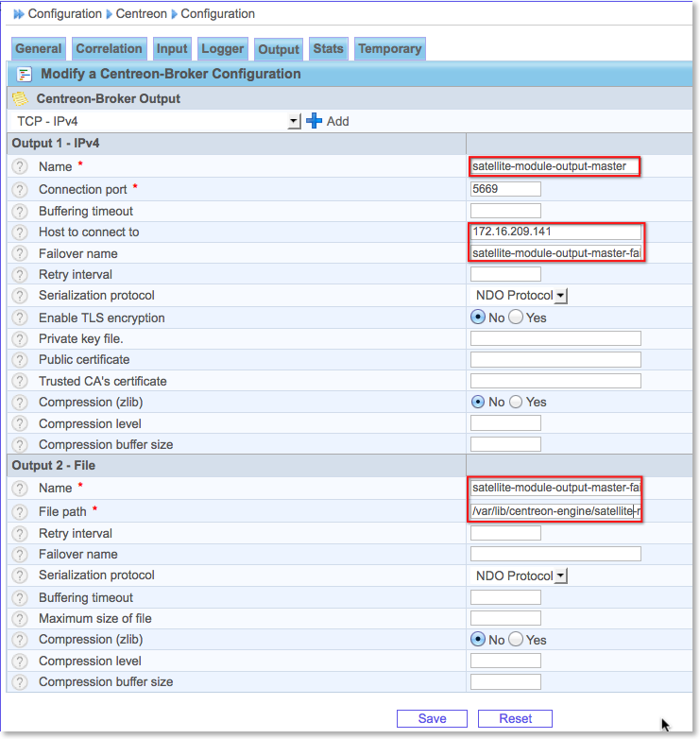This screenshot has height=739, width=700.
Task: Click the Save button
Action: tap(432, 718)
